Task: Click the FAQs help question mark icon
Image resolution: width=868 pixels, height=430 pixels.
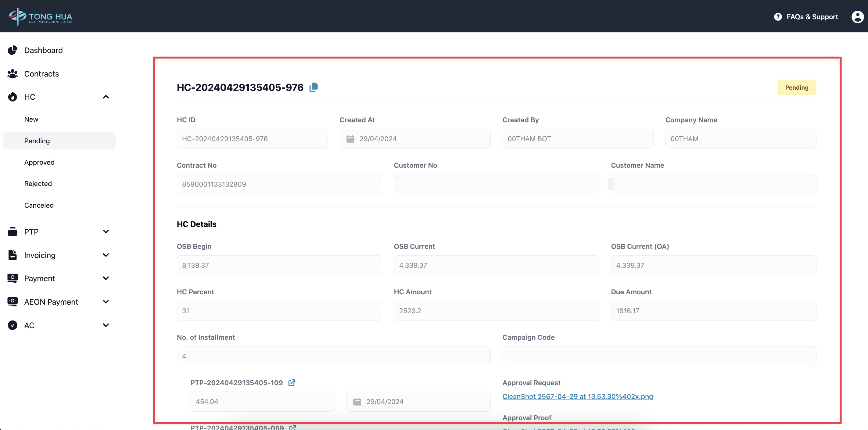Action: pos(778,17)
